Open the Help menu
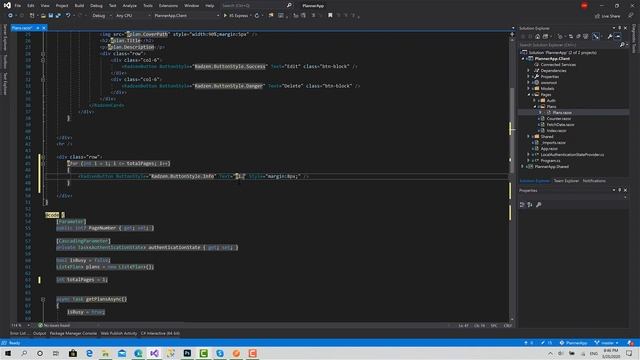 point(210,6)
